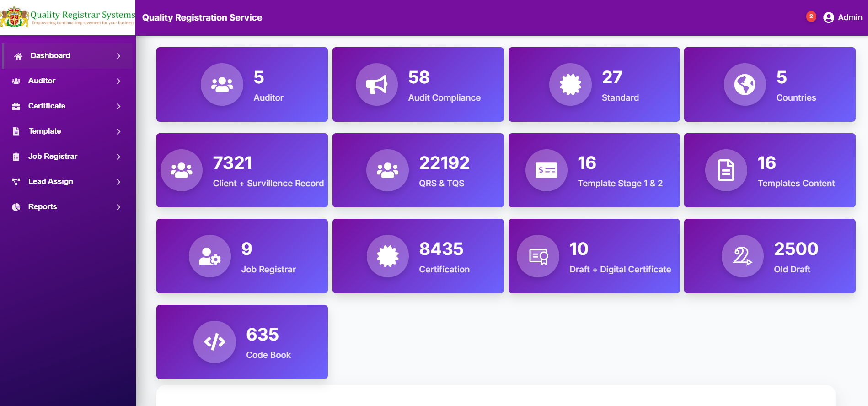Viewport: 868px width, 406px height.
Task: Expand the Lead Assign chevron arrow
Action: (118, 182)
